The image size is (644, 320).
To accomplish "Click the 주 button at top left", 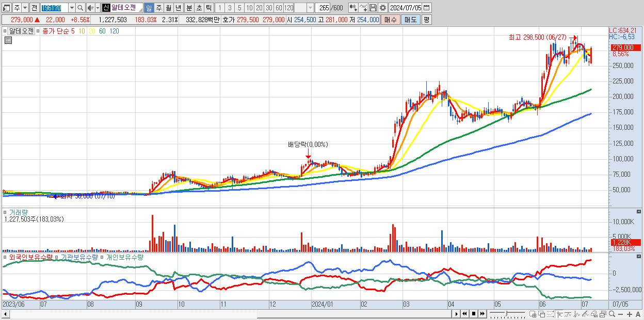I will tap(17, 8).
